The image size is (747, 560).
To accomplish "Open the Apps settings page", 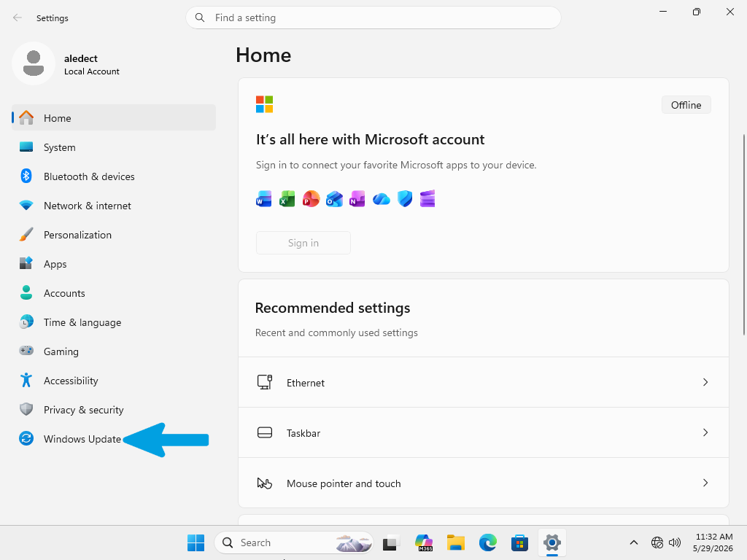I will pos(114,264).
